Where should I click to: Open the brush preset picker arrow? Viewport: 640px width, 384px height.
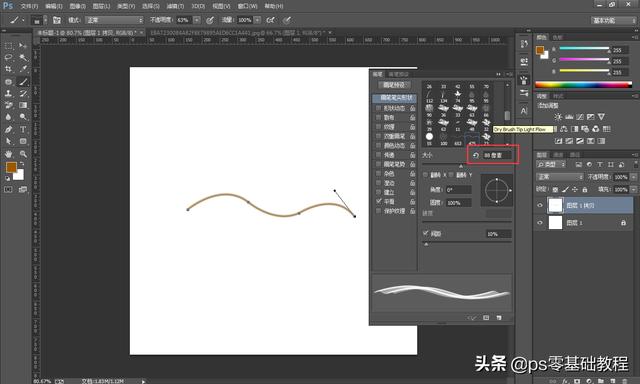tap(45, 20)
